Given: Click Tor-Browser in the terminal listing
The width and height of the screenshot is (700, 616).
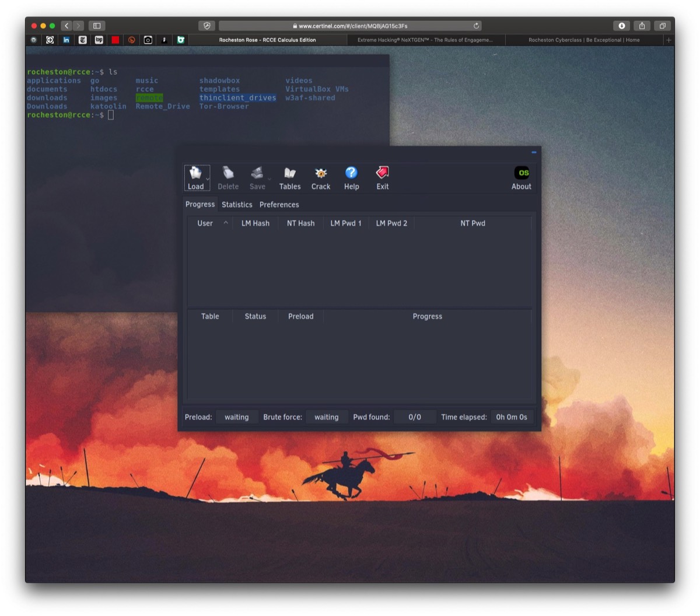Looking at the screenshot, I should click(x=224, y=106).
